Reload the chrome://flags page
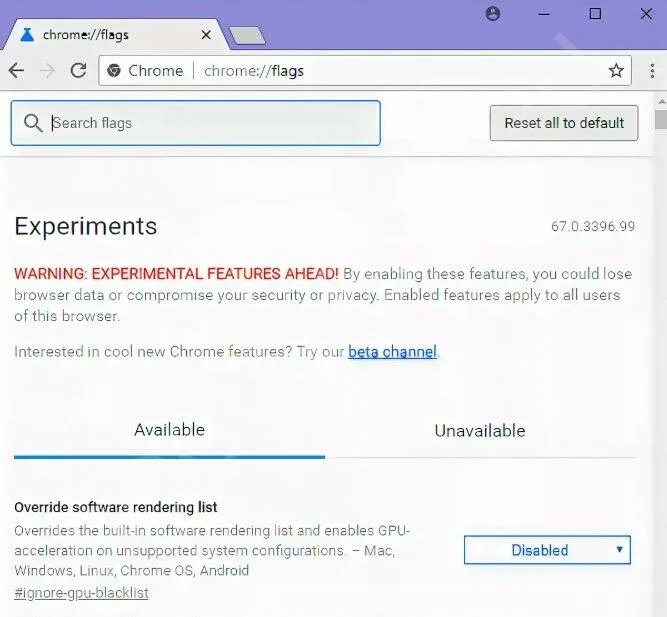 click(x=78, y=71)
